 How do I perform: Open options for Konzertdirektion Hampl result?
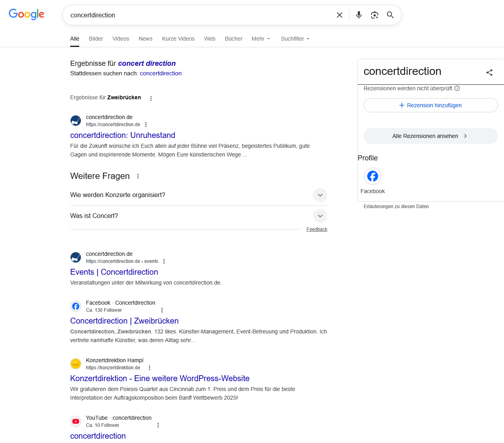149,367
